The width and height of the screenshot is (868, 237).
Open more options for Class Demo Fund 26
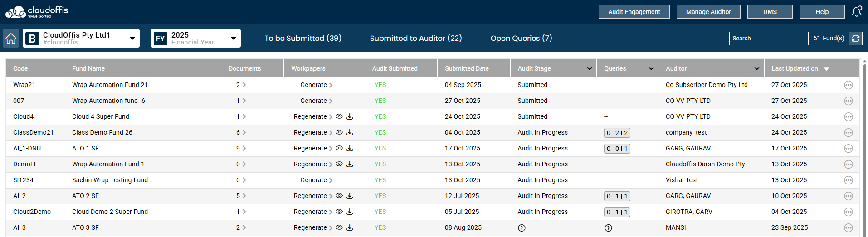(848, 133)
